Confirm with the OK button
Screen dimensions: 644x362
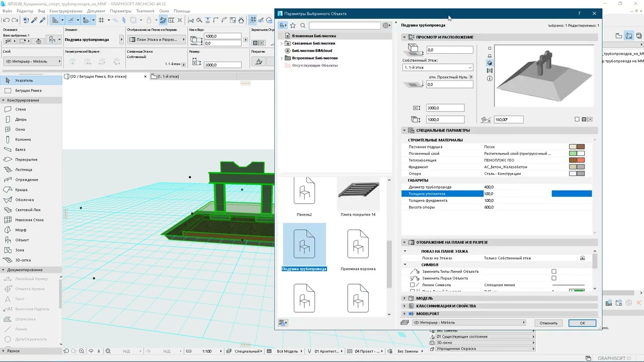coord(582,323)
